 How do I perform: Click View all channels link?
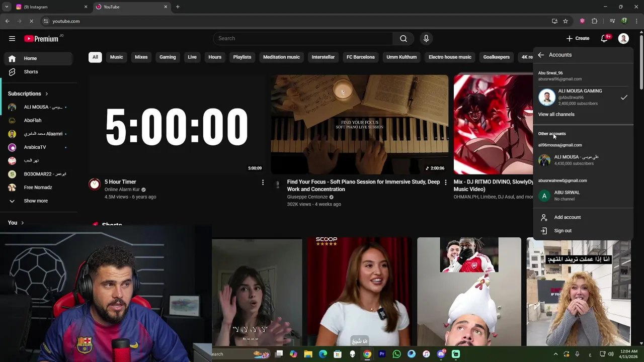556,114
